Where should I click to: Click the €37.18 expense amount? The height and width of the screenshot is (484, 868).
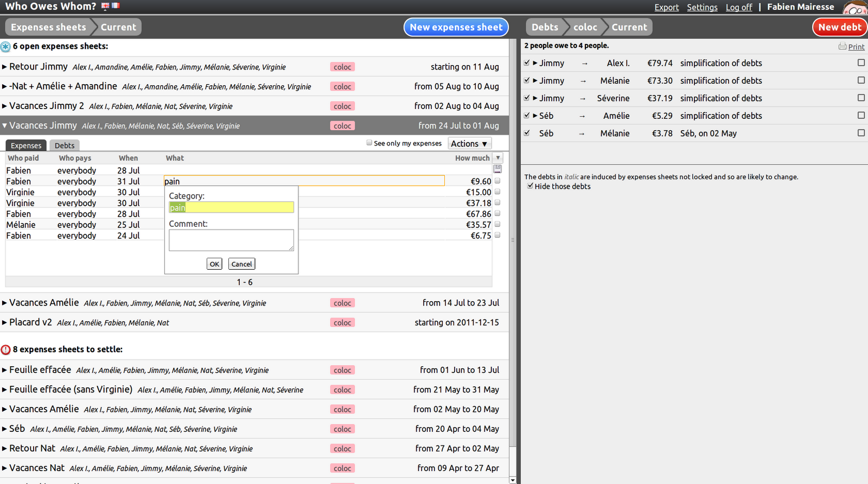[x=478, y=203]
